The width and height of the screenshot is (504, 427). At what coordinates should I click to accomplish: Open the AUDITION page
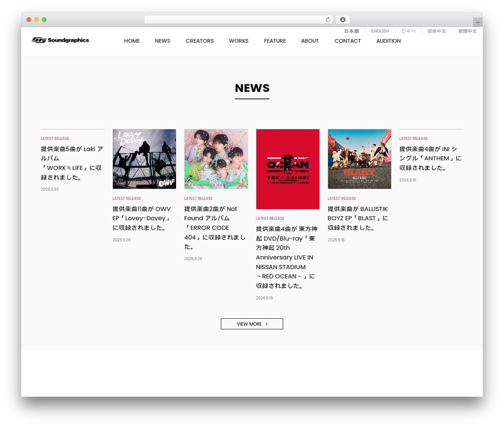[x=388, y=41]
